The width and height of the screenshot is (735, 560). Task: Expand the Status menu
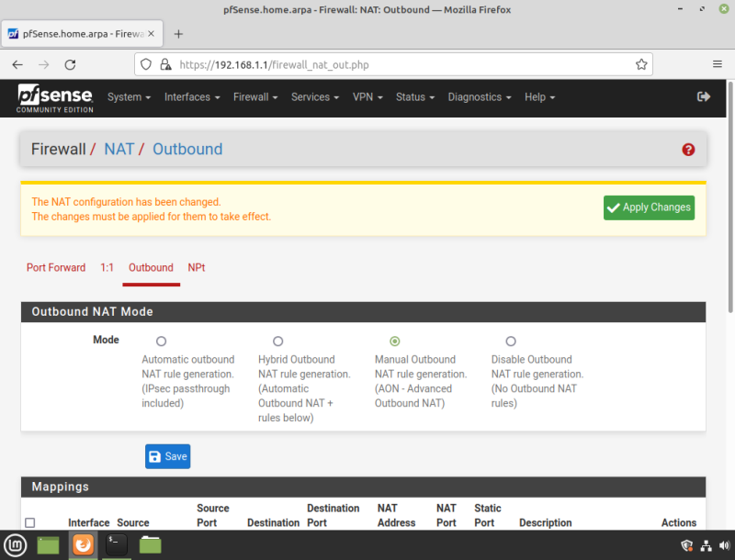(x=415, y=97)
